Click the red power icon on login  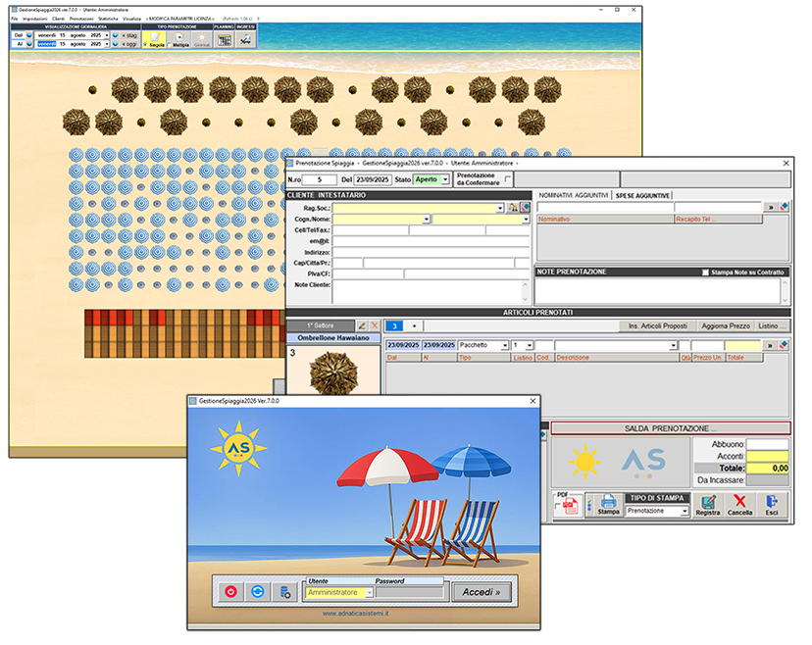(x=231, y=592)
